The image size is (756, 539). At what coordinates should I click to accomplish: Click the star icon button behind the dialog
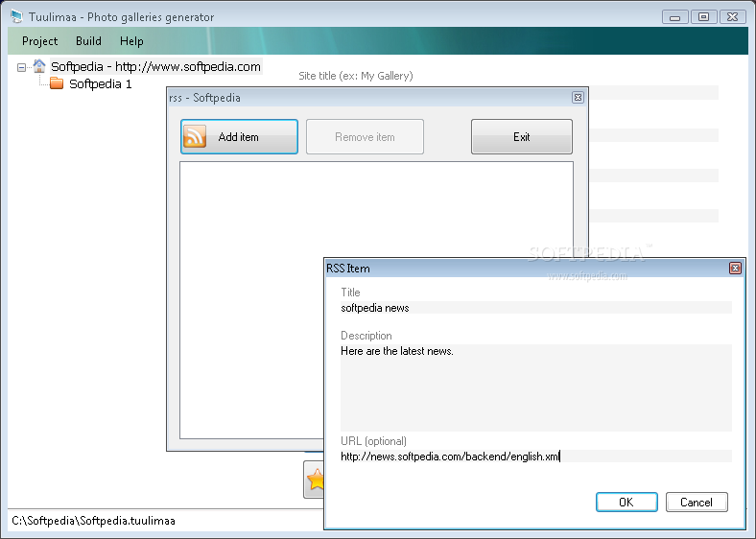point(315,480)
